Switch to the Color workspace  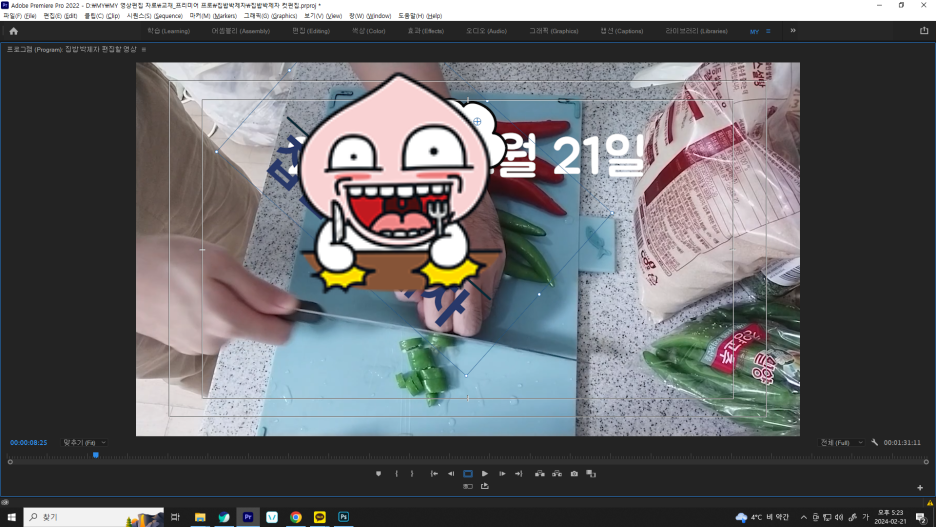(368, 31)
